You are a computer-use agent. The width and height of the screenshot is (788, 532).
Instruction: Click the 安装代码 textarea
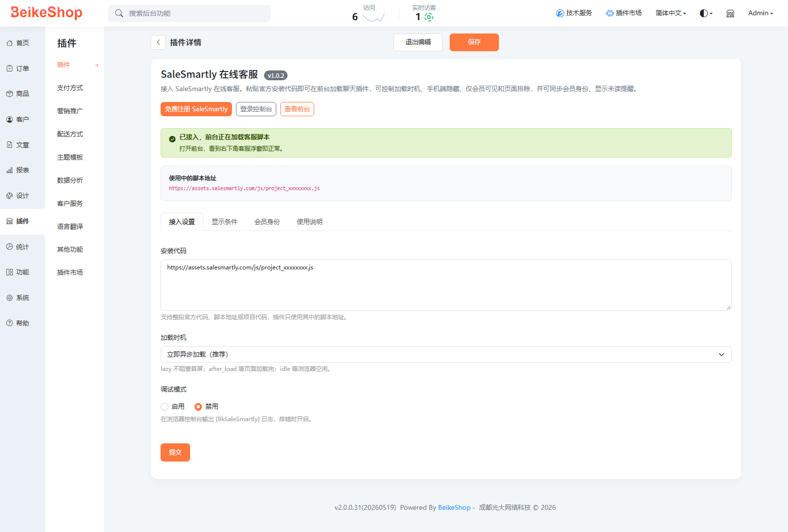(446, 285)
